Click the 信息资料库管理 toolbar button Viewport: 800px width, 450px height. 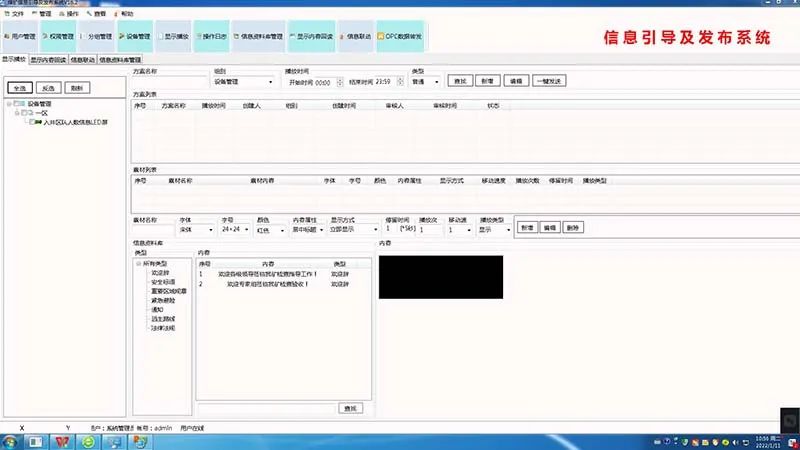pyautogui.click(x=258, y=36)
